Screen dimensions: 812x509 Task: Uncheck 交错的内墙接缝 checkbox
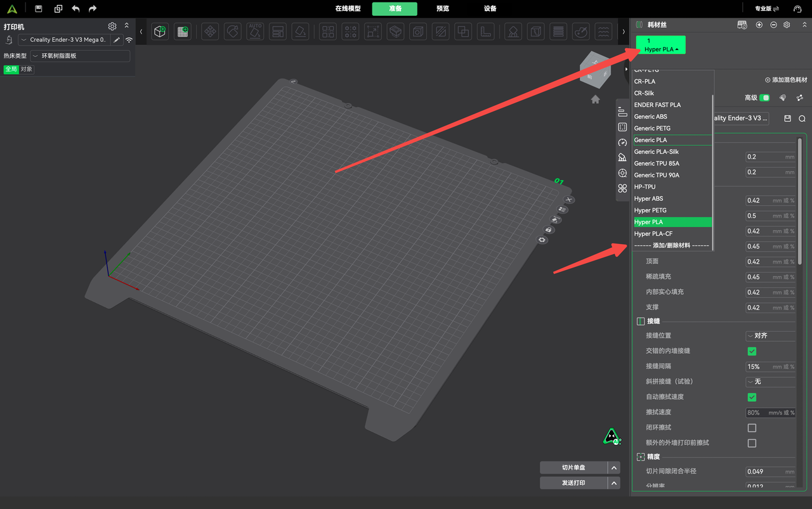(752, 351)
